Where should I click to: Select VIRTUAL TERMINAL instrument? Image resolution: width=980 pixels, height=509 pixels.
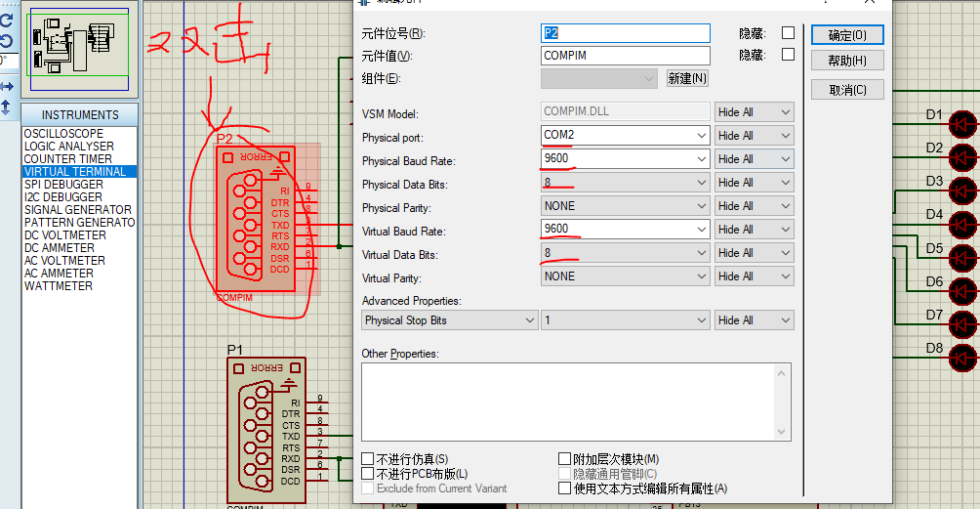(79, 171)
